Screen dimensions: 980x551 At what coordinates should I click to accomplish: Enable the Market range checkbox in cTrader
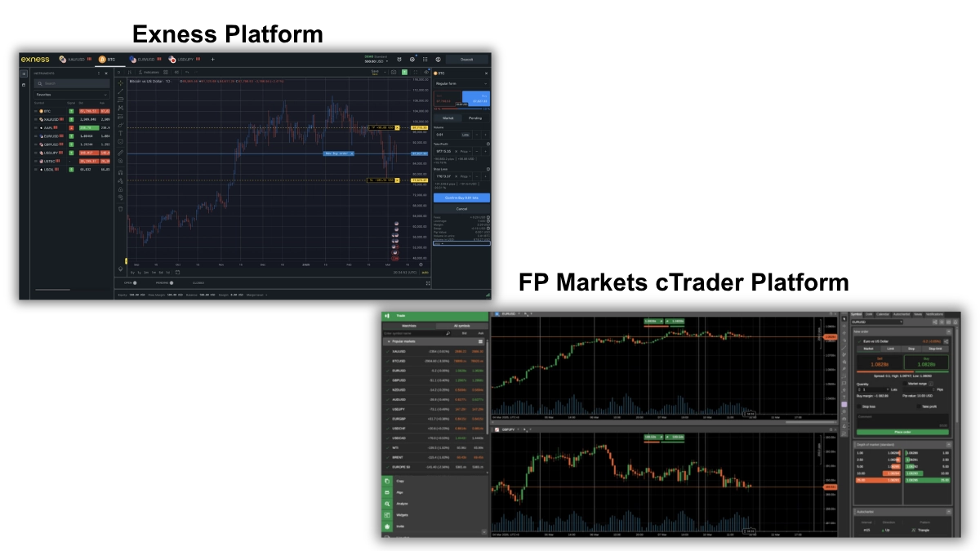coord(905,384)
